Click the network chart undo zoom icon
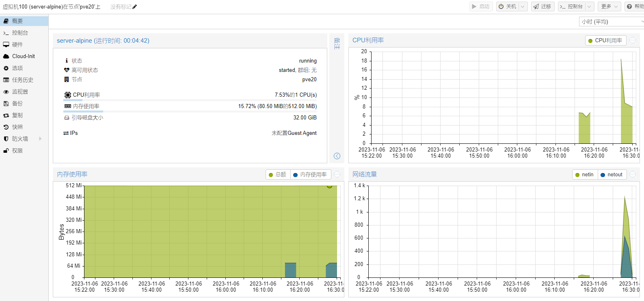This screenshot has width=644, height=301. pos(633,174)
